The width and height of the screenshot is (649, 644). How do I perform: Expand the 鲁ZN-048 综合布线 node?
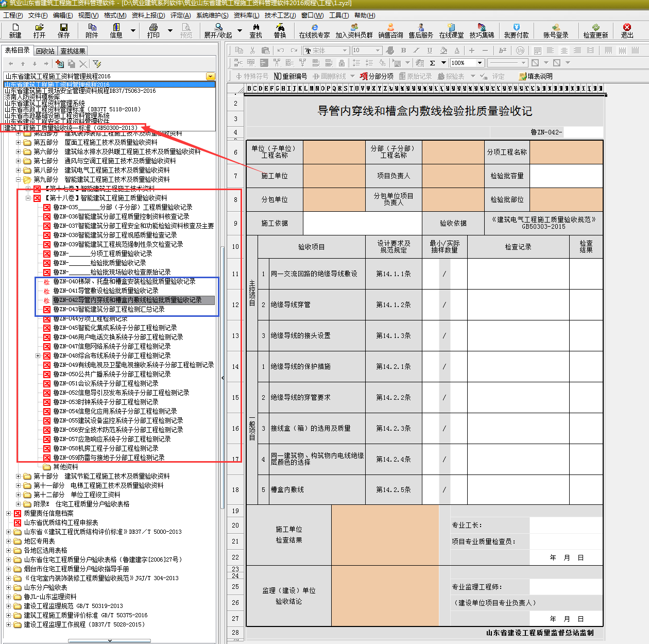[38, 355]
